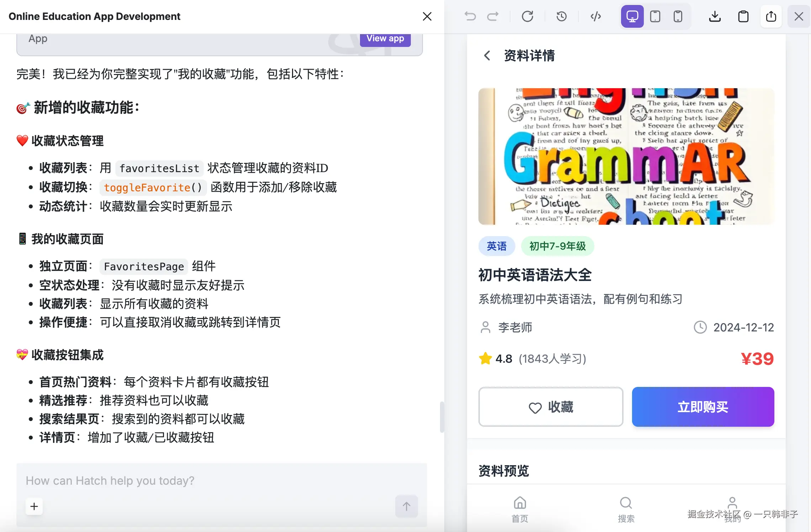This screenshot has height=532, width=811.
Task: Open the 搜索 tab in the preview
Action: 626,509
